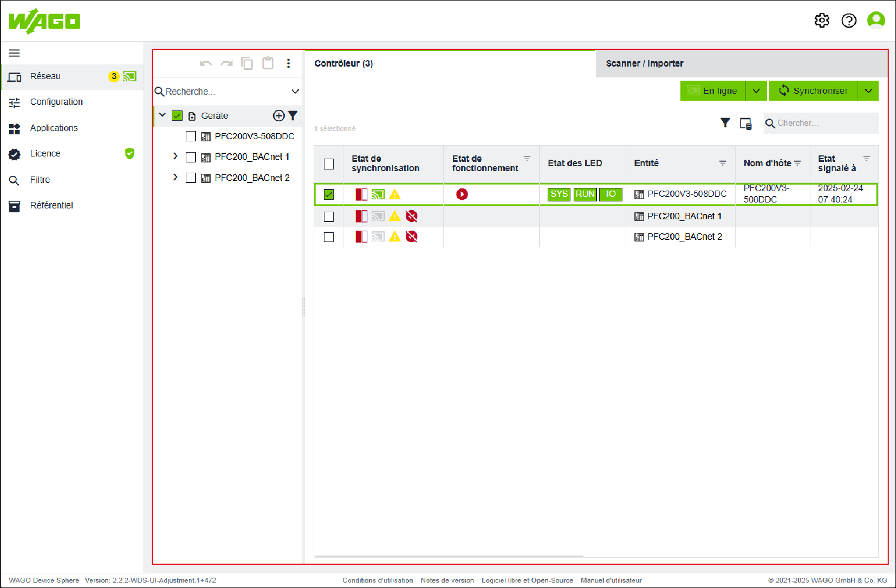The width and height of the screenshot is (896, 588).
Task: Click the paste clipboard icon
Action: pos(268,63)
